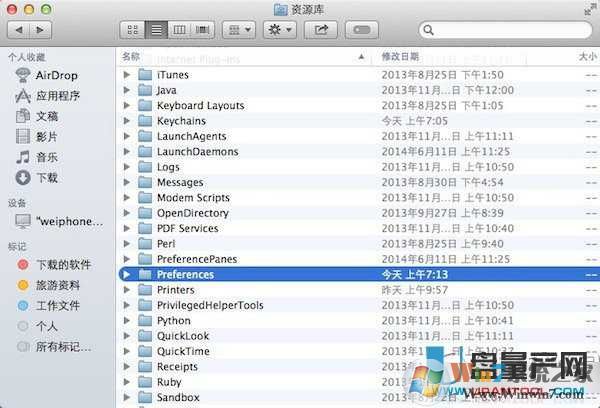Select the QuickLook folder row
The width and height of the screenshot is (600, 408).
[358, 336]
